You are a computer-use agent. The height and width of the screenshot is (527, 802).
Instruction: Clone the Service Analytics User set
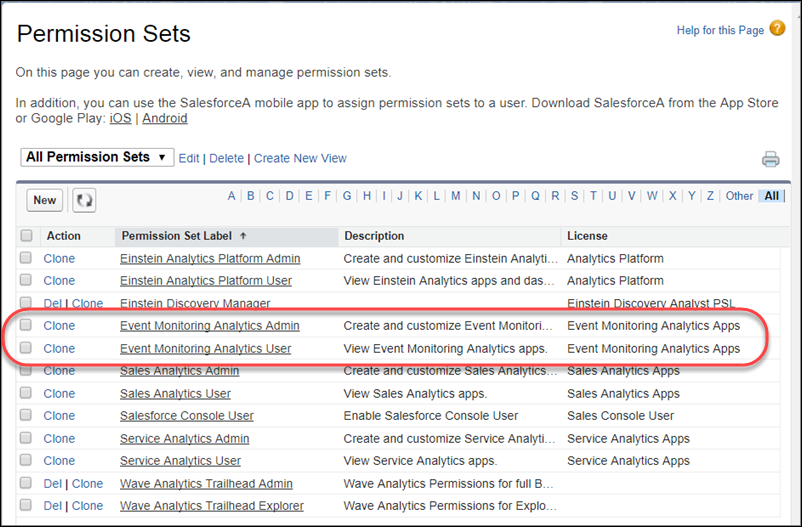pyautogui.click(x=59, y=460)
